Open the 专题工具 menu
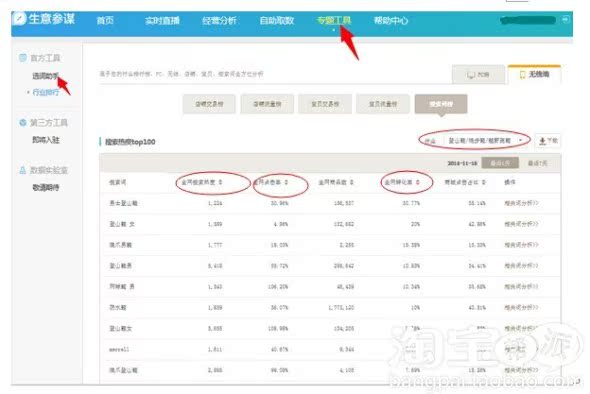 pyautogui.click(x=334, y=20)
